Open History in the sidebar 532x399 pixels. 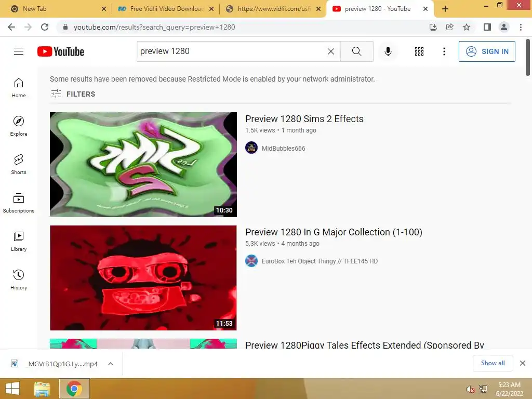tap(19, 280)
